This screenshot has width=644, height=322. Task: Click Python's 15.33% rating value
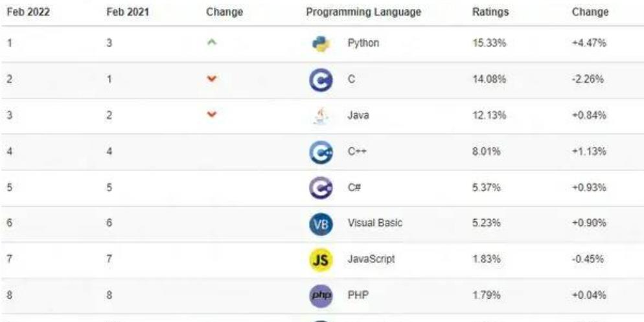(x=489, y=43)
